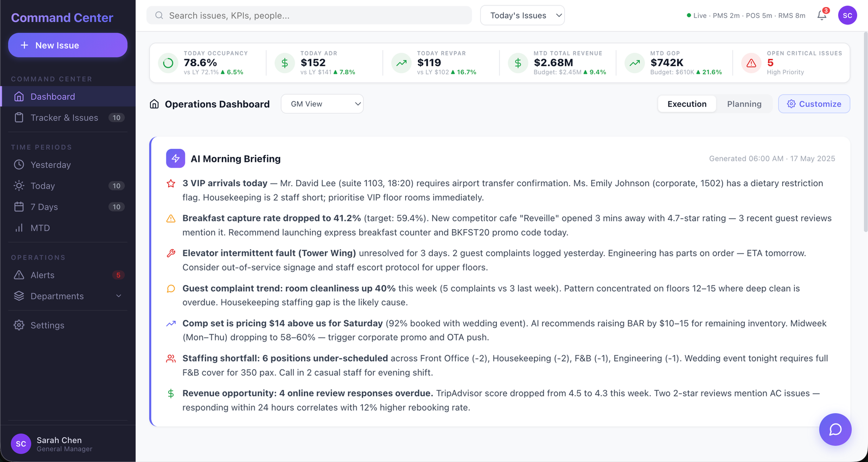Click the Today Occupancy circle icon
This screenshot has width=868, height=462.
coord(168,63)
